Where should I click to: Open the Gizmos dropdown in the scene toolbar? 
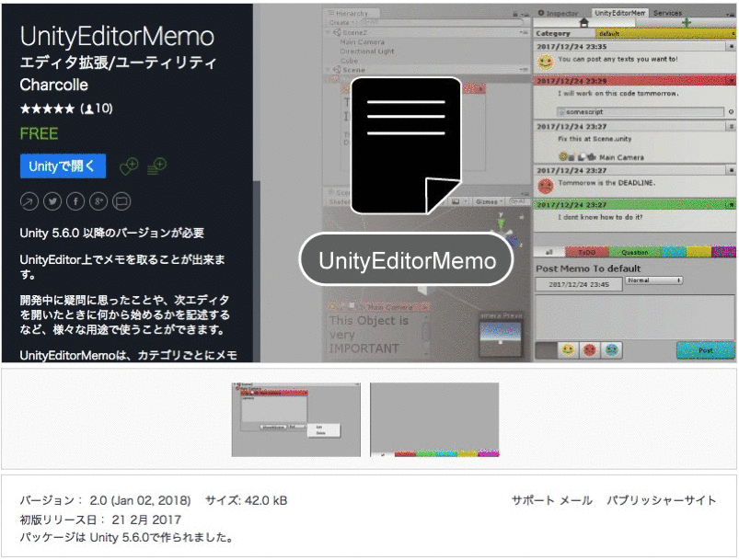pyautogui.click(x=489, y=201)
